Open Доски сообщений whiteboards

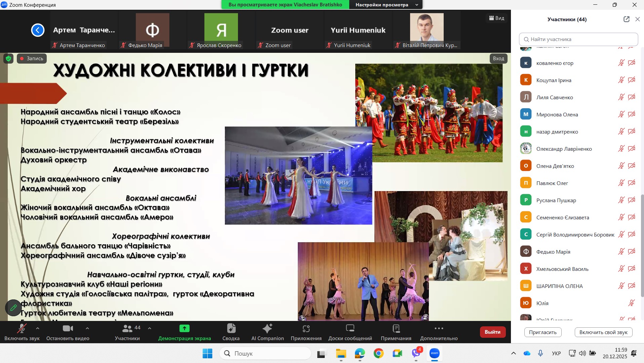[350, 332]
